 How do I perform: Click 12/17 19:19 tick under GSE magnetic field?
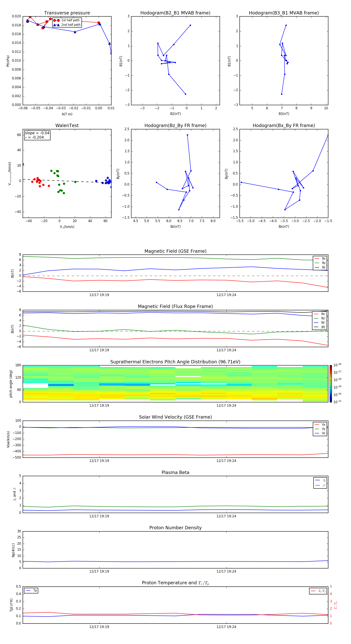99,295
